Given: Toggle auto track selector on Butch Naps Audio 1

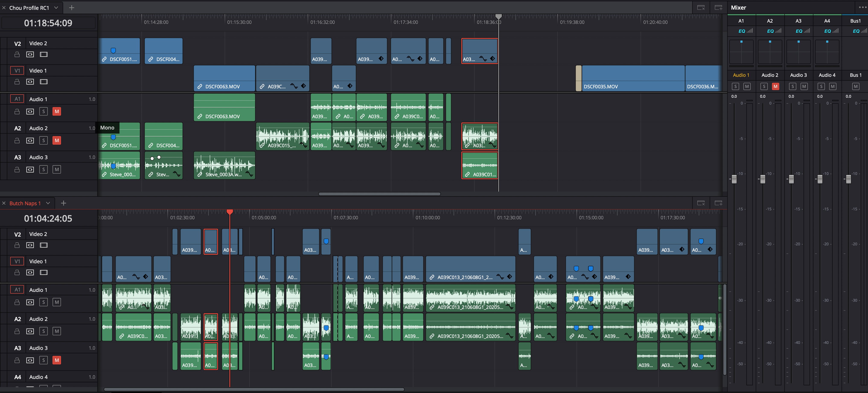Looking at the screenshot, I should [x=30, y=302].
